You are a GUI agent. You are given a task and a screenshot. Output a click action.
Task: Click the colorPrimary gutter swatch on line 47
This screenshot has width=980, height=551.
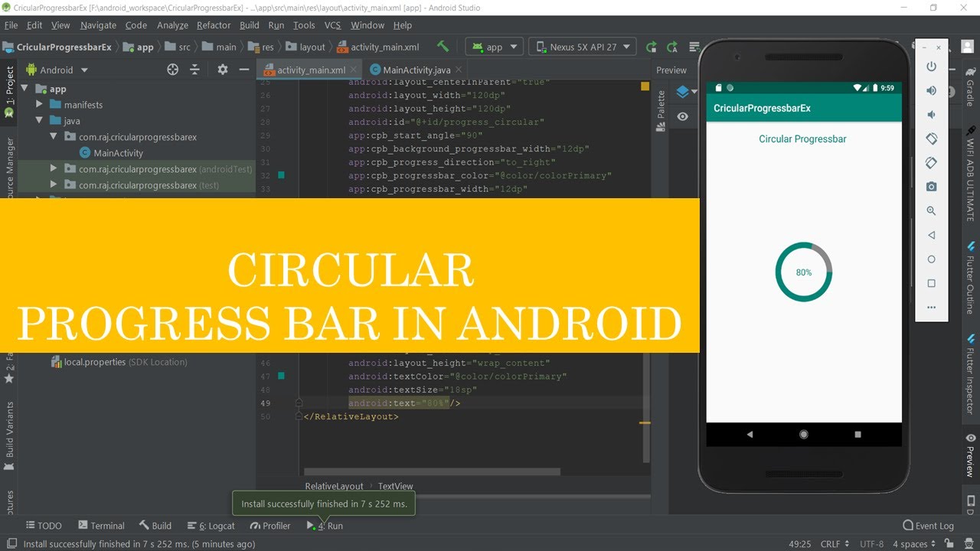[x=281, y=376]
